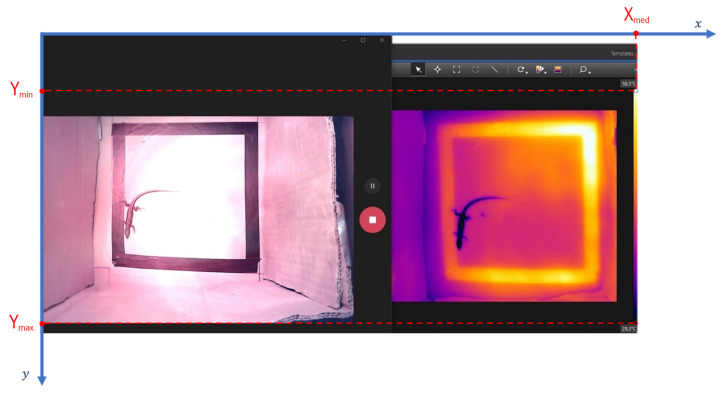Open the color palette picker icon
This screenshot has width=722, height=393.
tap(539, 70)
